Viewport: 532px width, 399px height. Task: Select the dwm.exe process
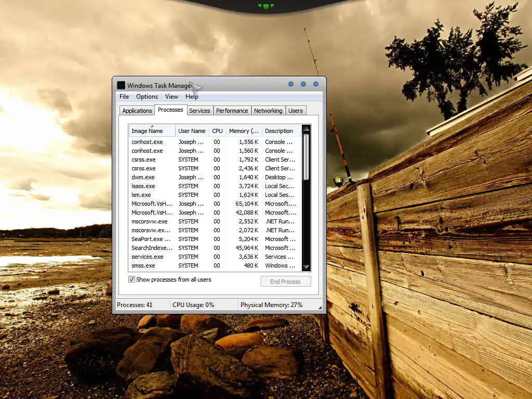tap(215, 177)
